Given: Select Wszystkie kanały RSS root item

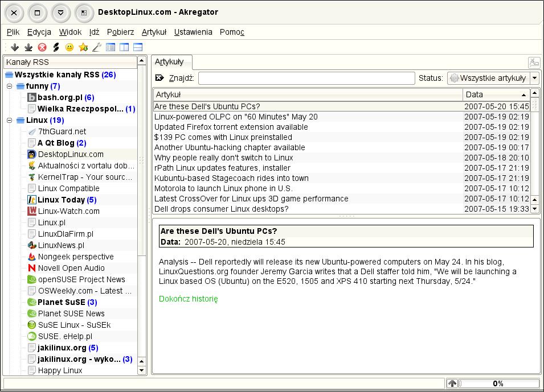Looking at the screenshot, I should click(x=66, y=75).
